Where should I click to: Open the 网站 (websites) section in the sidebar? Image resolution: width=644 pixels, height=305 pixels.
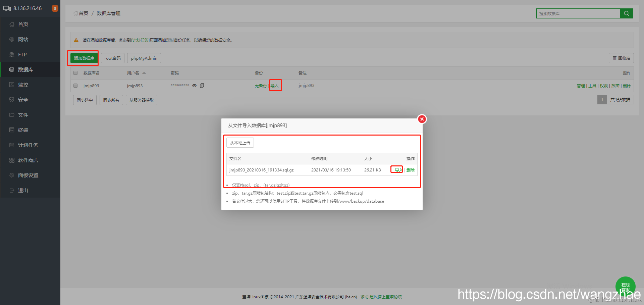coord(23,39)
